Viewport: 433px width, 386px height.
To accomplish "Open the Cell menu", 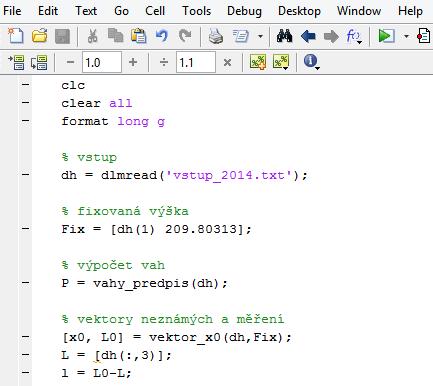I will [x=155, y=11].
